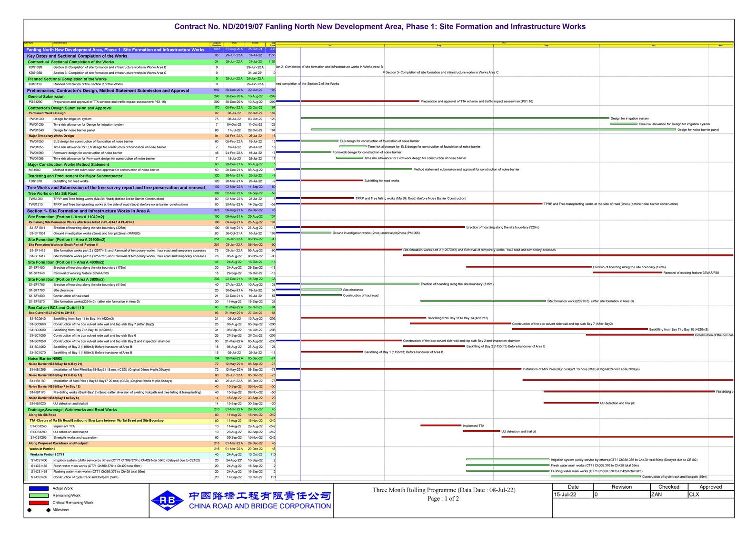Select activity row S1-SF1546 removal of feature
756x535 pixels.
[x=150, y=273]
